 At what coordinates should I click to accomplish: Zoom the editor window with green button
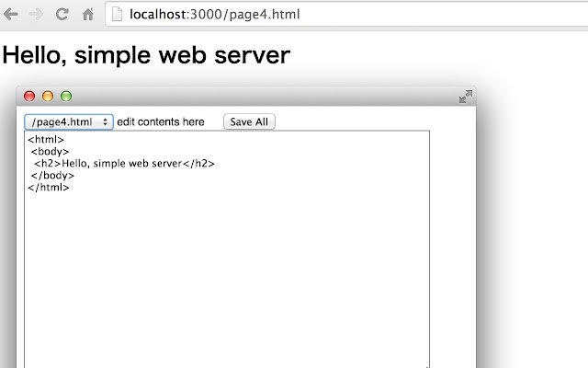point(66,96)
